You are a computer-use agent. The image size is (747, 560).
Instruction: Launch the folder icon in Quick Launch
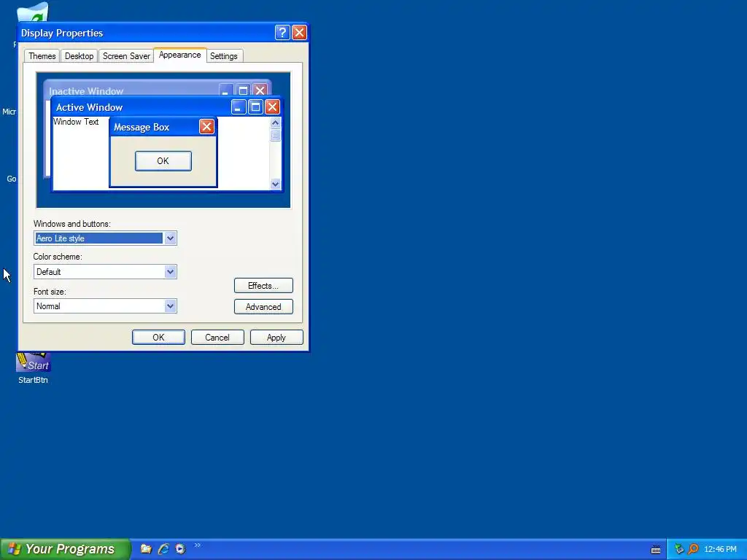tap(146, 549)
